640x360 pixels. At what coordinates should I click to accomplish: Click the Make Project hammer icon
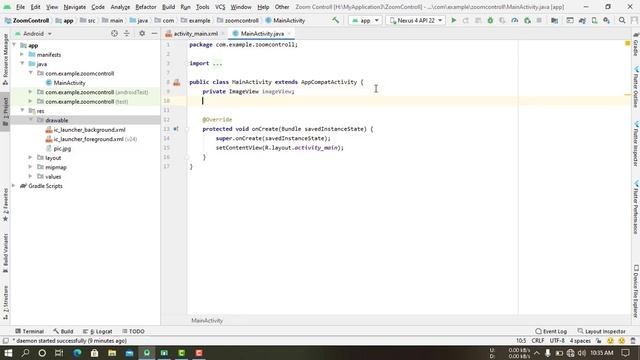pos(336,20)
